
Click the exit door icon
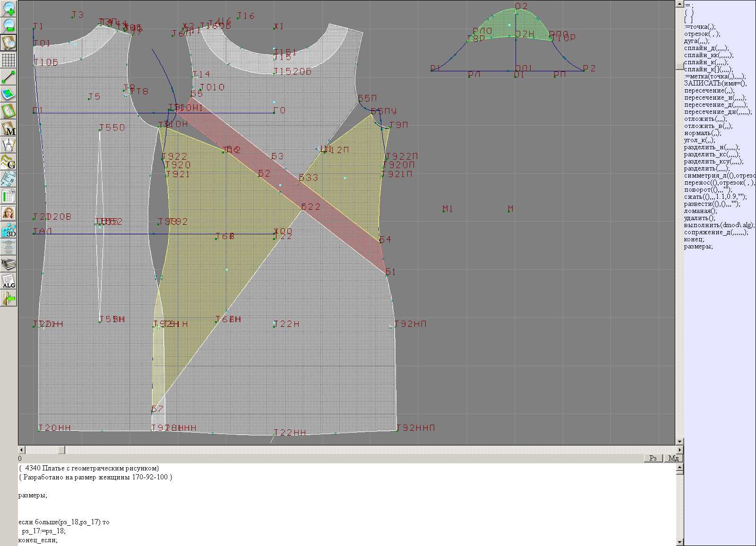[9, 299]
